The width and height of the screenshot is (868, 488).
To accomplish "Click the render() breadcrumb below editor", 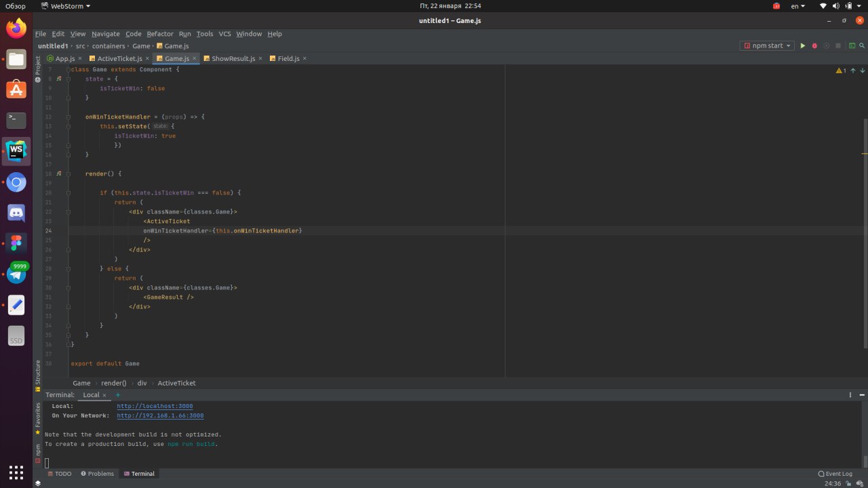I will [114, 383].
